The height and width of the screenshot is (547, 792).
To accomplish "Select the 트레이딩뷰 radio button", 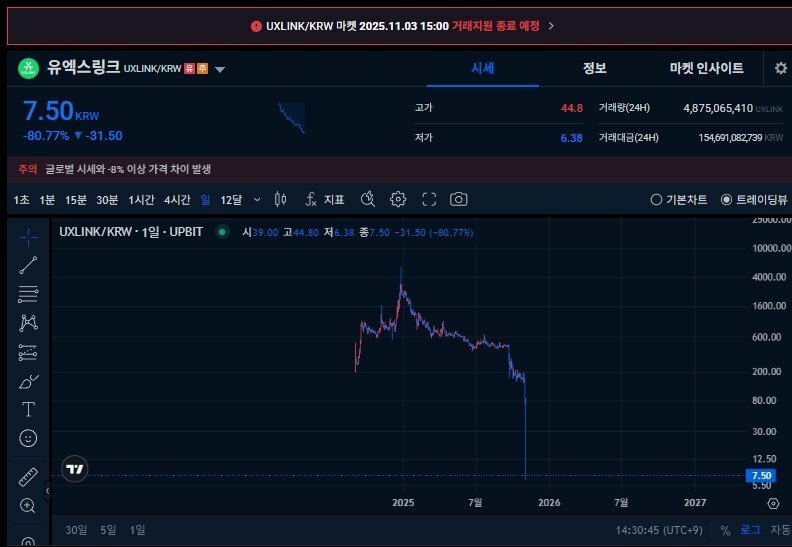I will 726,199.
